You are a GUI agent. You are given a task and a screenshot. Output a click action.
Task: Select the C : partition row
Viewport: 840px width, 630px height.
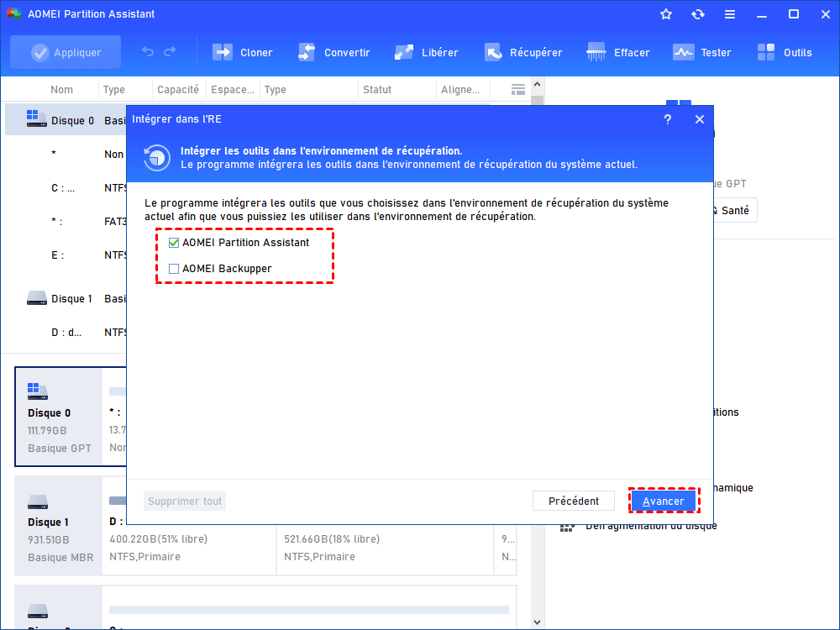coord(66,188)
